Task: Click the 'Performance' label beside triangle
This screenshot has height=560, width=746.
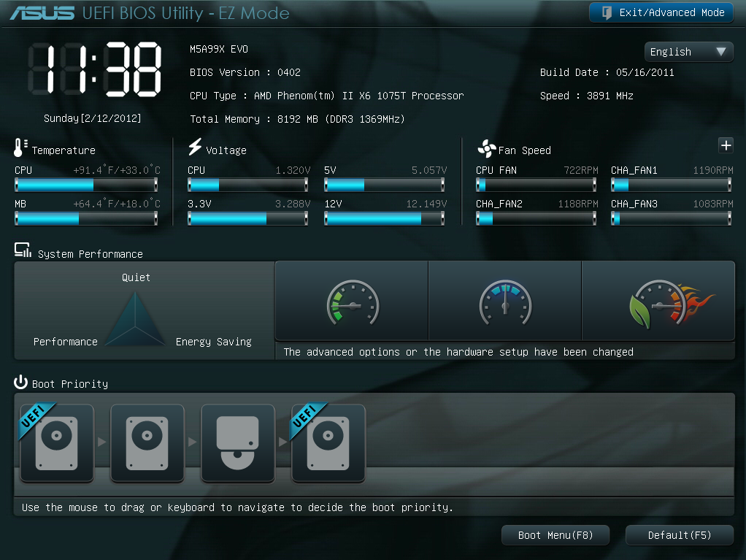Action: (x=65, y=342)
